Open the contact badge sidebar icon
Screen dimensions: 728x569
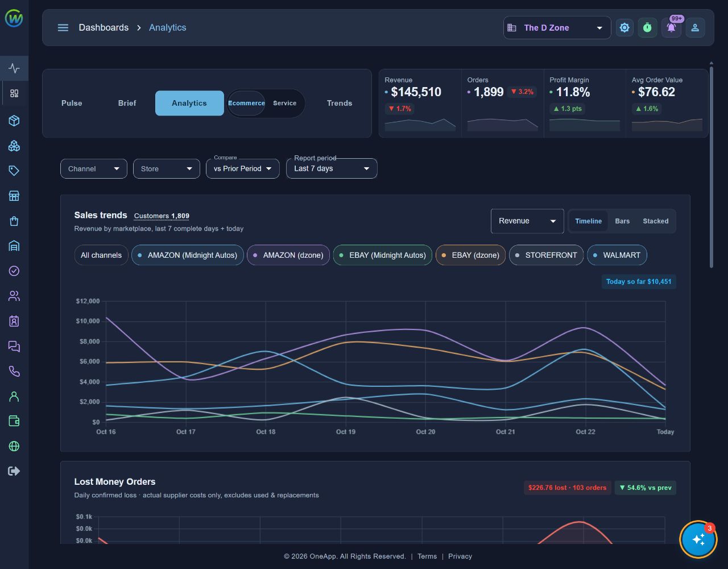14,321
